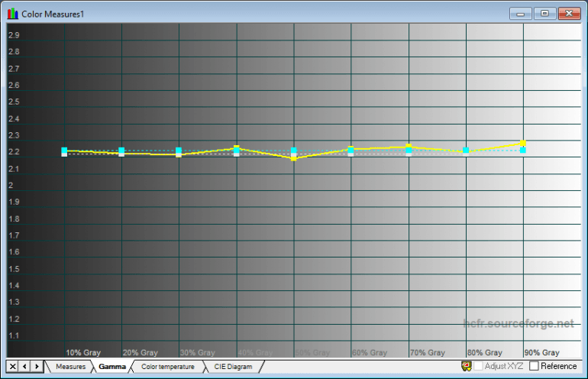588x379 pixels.
Task: Toggle the Adjust XYZ checkbox
Action: tap(478, 367)
